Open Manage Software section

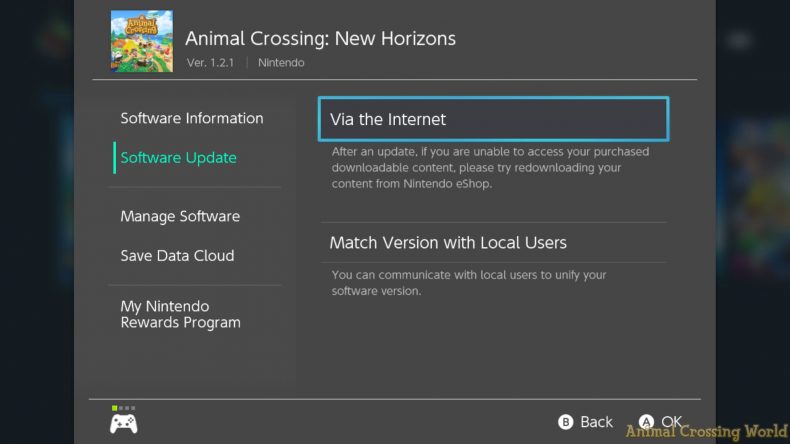tap(180, 216)
